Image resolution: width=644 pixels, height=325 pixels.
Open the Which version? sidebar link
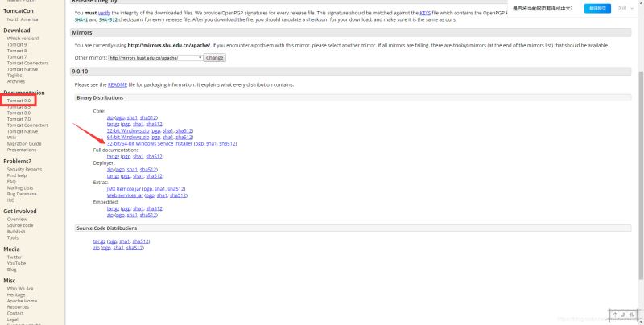click(23, 38)
